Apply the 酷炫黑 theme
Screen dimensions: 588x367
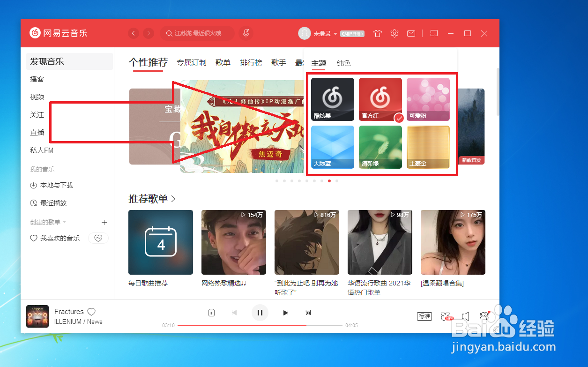[333, 99]
